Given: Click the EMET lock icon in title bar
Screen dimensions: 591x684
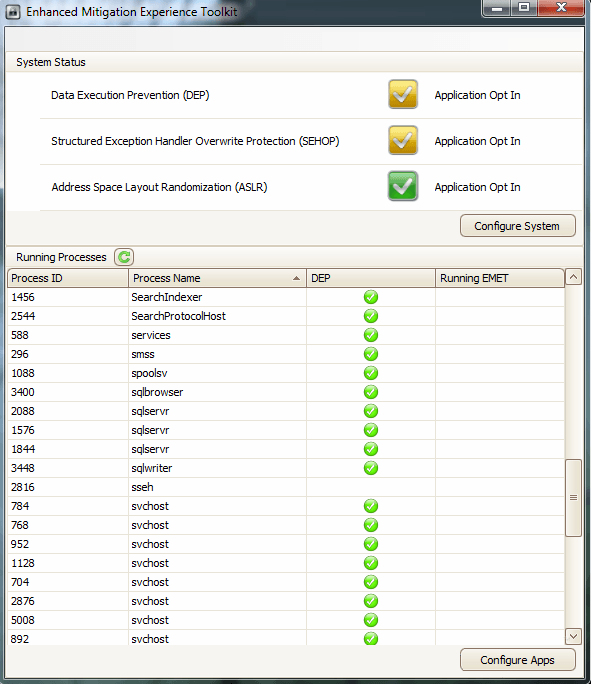Looking at the screenshot, I should coord(13,12).
